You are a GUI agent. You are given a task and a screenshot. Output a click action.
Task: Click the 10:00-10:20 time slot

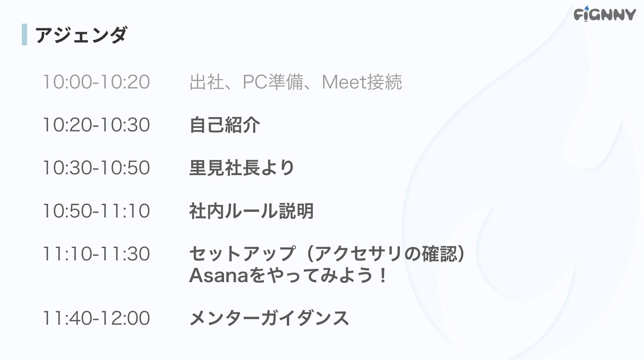coord(96,82)
